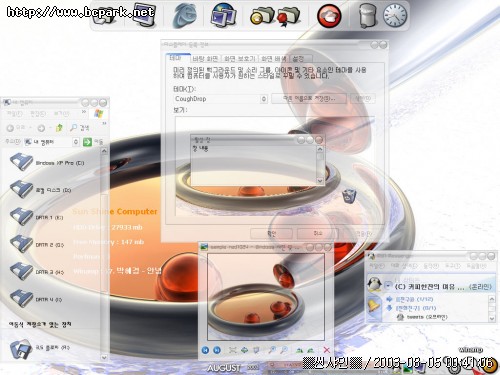Screen dimensions: 500x375
Task: Go back in My Computer window
Action: pos(10,128)
